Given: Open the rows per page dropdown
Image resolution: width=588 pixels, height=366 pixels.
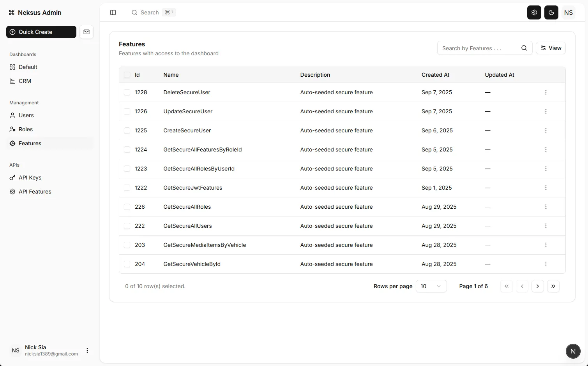Looking at the screenshot, I should 431,286.
